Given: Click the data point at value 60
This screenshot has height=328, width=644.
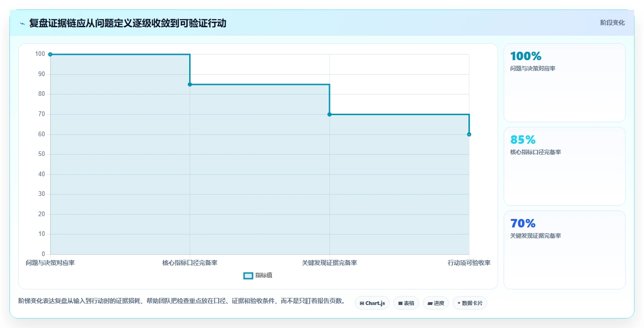Looking at the screenshot, I should 469,134.
